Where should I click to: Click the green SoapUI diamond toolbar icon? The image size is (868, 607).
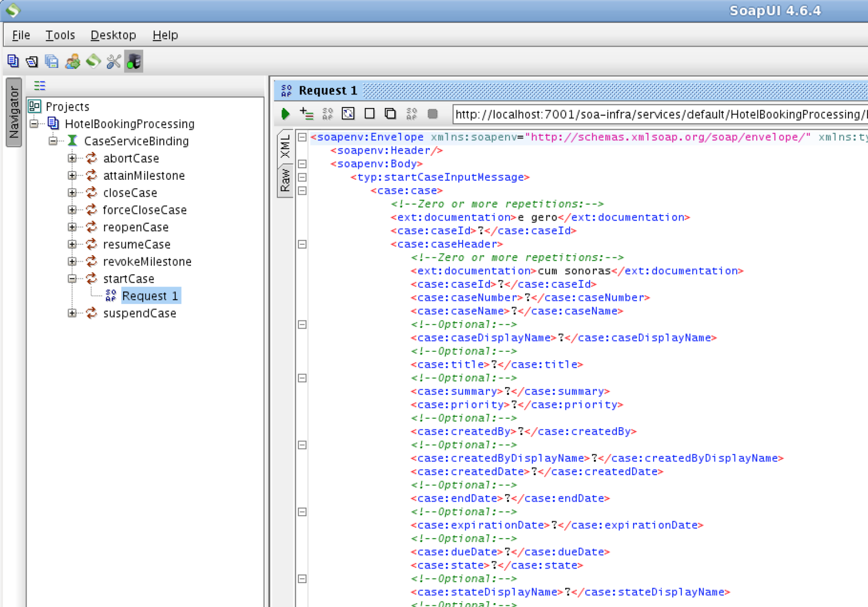(93, 61)
